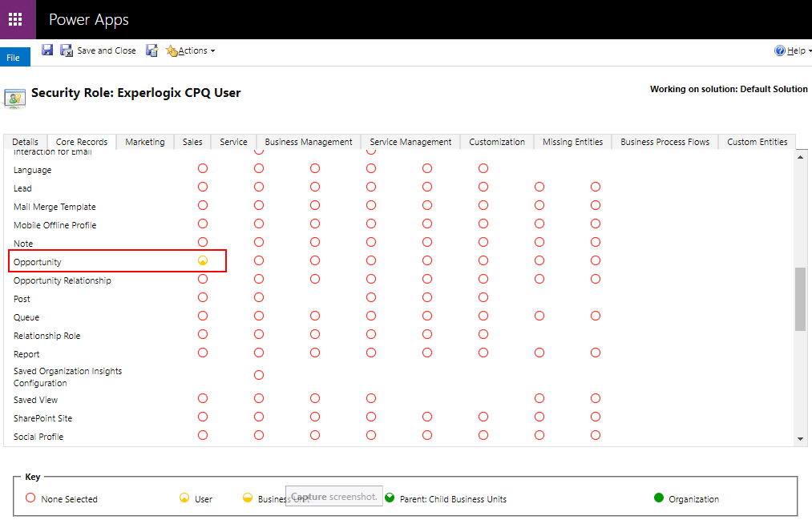Click the "Mail Merge Template" row label
The width and height of the screenshot is (812, 520).
55,207
